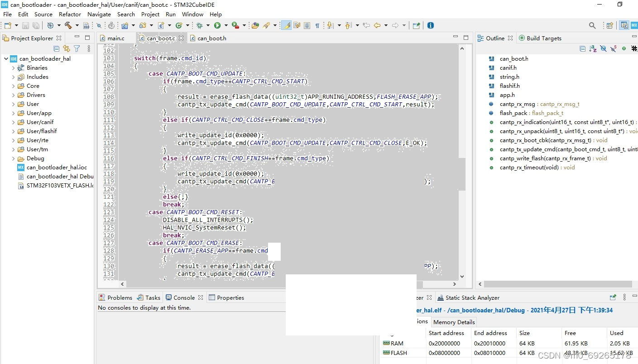Collapse all in Project Explorer

pyautogui.click(x=57, y=48)
